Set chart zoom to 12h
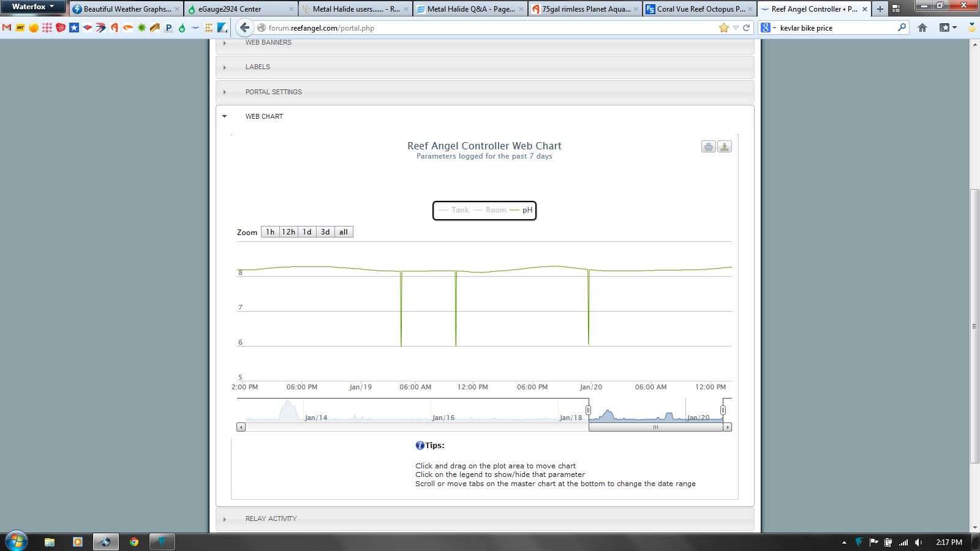Viewport: 980px width, 551px height. 288,232
